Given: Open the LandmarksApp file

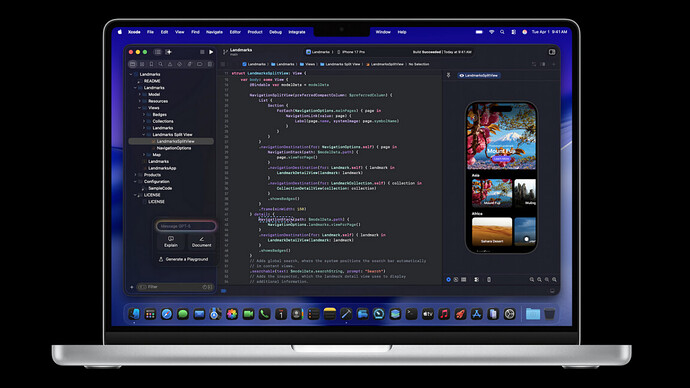Looking at the screenshot, I should 162,168.
